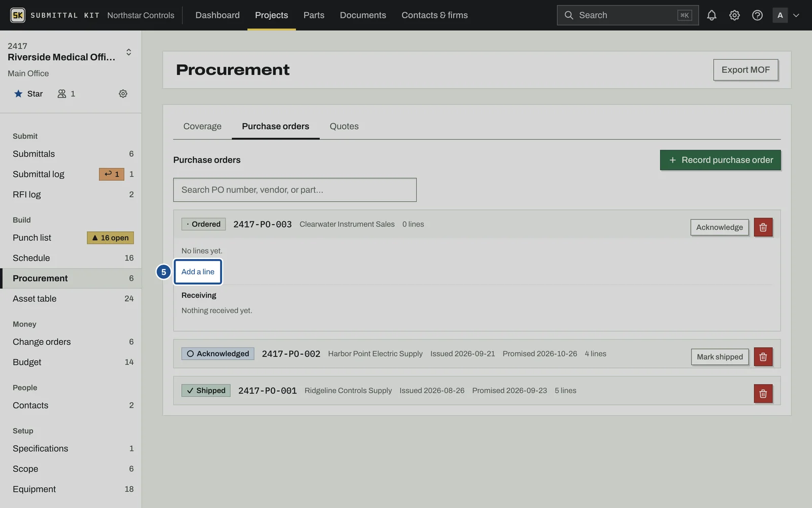The height and width of the screenshot is (508, 812).
Task: Expand the account menu chevron
Action: pos(796,15)
